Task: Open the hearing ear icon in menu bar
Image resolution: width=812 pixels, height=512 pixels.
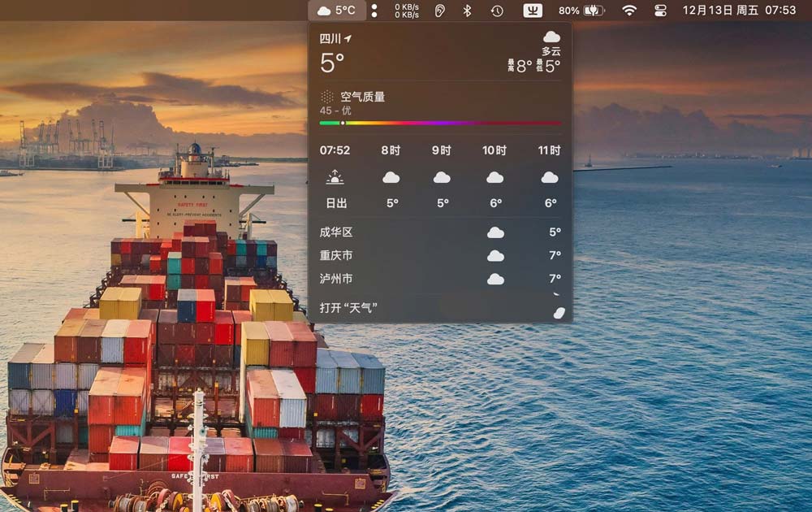Action: 440,11
